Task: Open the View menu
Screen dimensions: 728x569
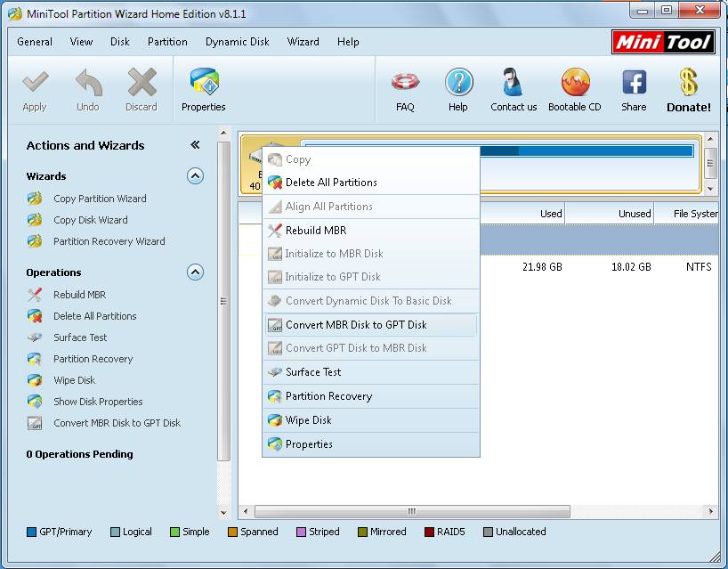Action: 81,42
